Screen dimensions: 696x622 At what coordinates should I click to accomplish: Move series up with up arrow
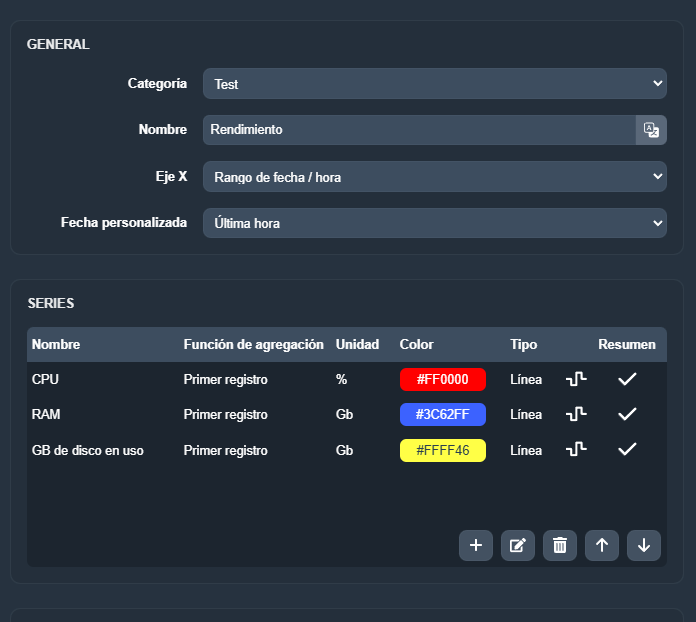602,545
